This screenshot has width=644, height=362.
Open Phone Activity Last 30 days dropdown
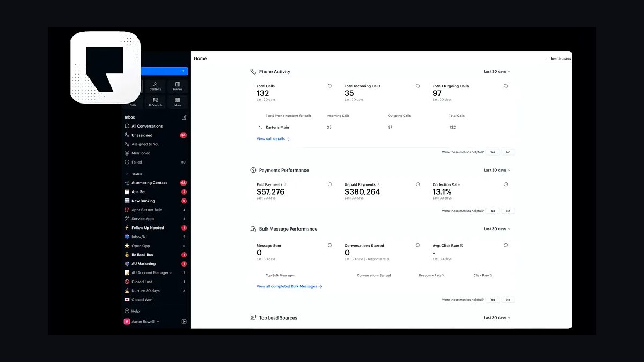click(x=497, y=71)
